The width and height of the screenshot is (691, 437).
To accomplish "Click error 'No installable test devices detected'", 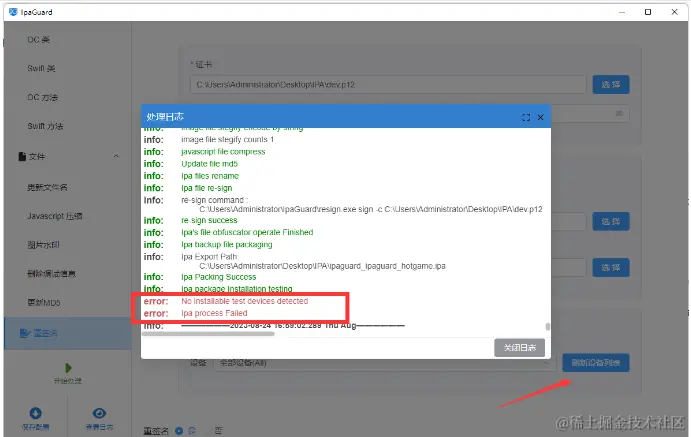I will coord(245,301).
